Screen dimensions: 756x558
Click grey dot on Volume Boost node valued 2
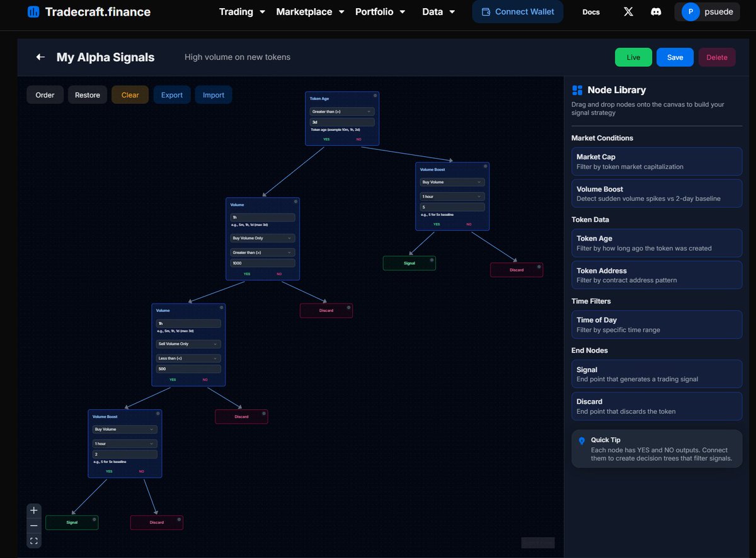pos(157,413)
